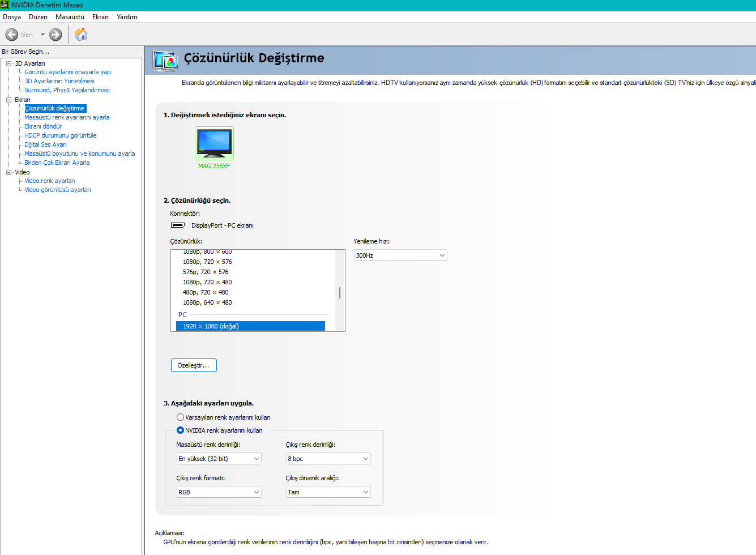
Task: Click the 'Ekran' tree label
Action: click(x=23, y=100)
